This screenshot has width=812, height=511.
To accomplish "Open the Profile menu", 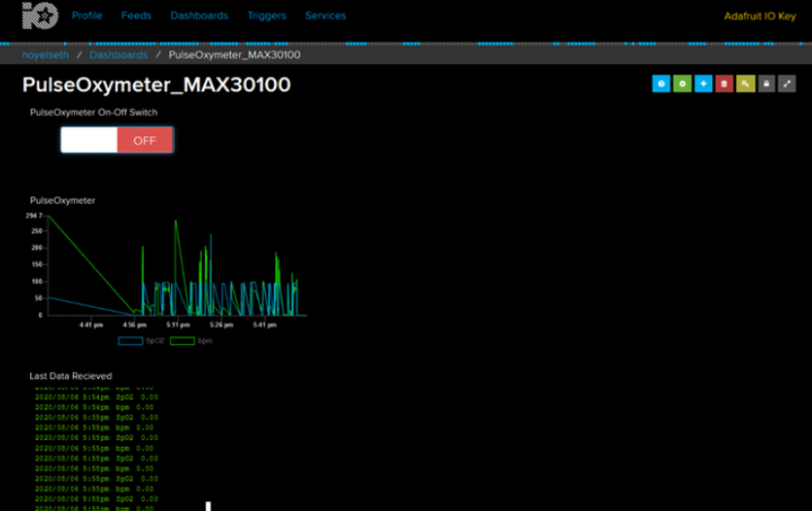I will pos(86,16).
